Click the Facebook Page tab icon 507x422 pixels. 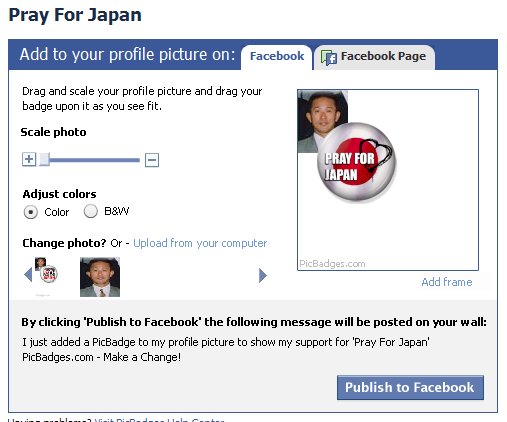pos(328,58)
